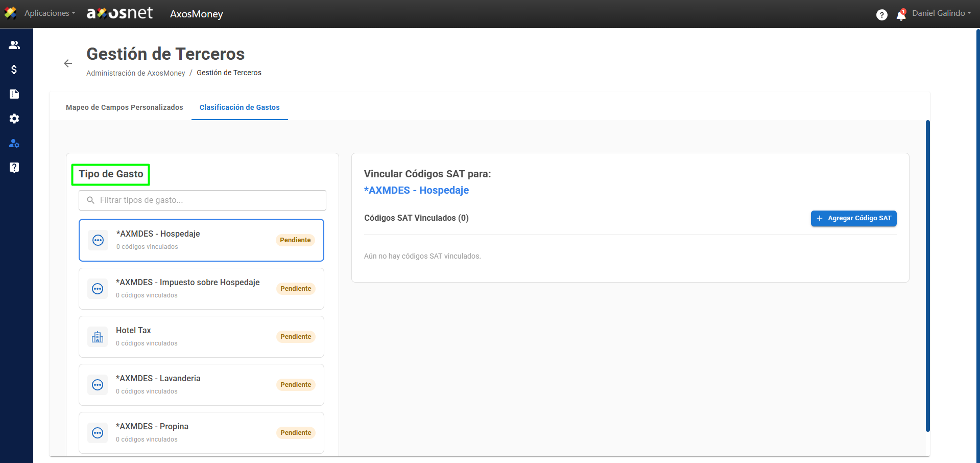Go back using the left arrow
The image size is (980, 463).
68,63
